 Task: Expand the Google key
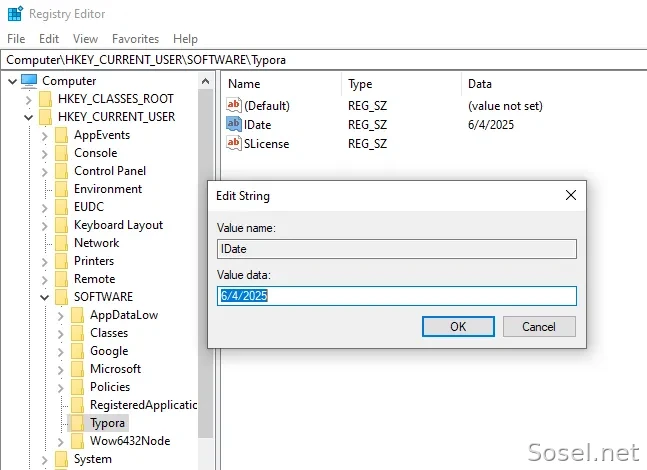(61, 352)
